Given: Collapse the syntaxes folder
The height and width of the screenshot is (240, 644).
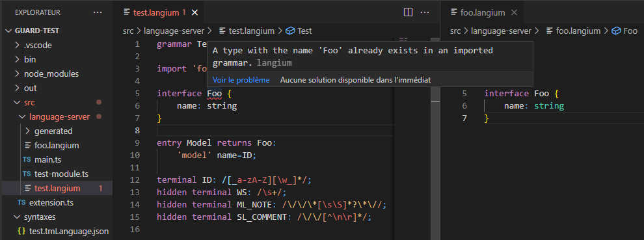Looking at the screenshot, I should point(17,217).
